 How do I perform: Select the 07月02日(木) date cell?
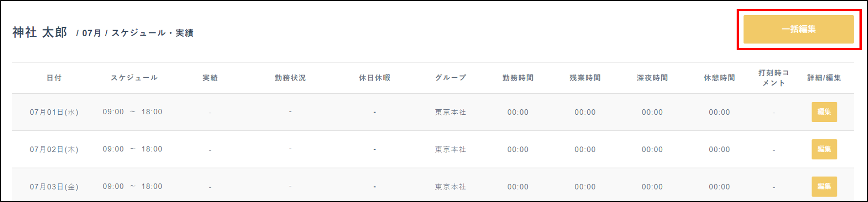tap(54, 150)
